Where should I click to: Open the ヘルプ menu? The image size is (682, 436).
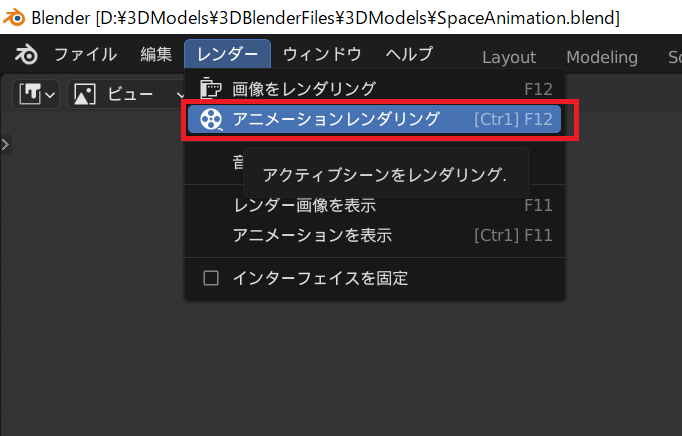[x=409, y=55]
